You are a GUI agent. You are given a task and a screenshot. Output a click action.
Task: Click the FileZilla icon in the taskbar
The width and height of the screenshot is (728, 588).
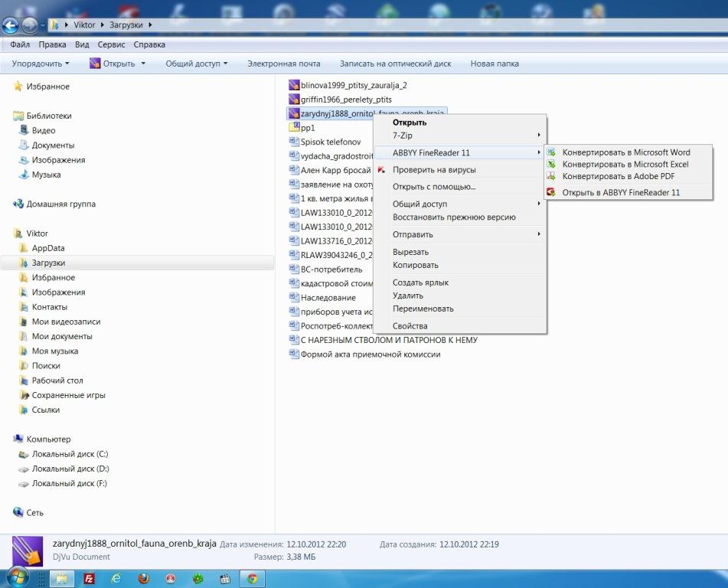pos(90,578)
